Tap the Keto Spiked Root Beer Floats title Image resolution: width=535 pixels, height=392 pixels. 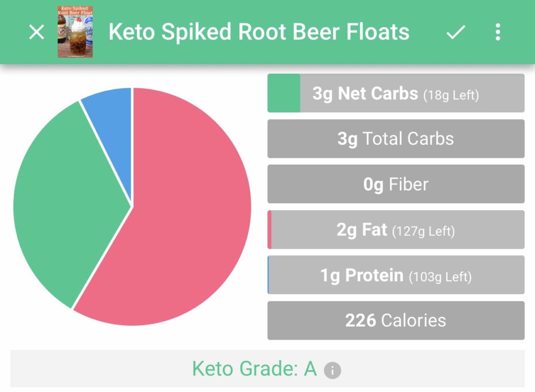coord(259,32)
